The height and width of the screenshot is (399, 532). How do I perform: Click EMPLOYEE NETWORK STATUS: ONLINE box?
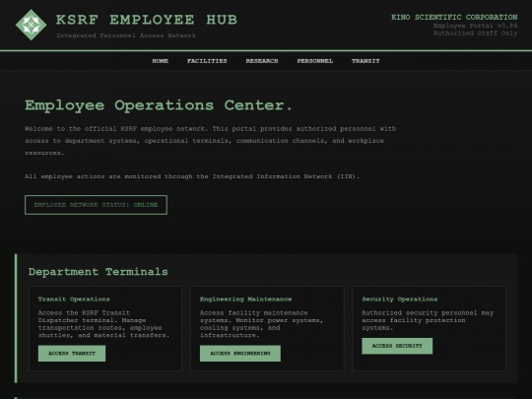(96, 205)
